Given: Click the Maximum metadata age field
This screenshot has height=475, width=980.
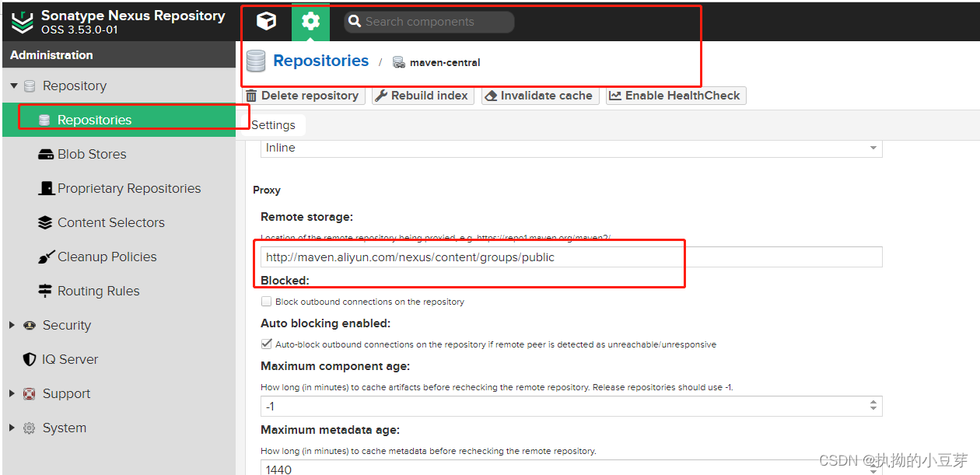Looking at the screenshot, I should (571, 469).
